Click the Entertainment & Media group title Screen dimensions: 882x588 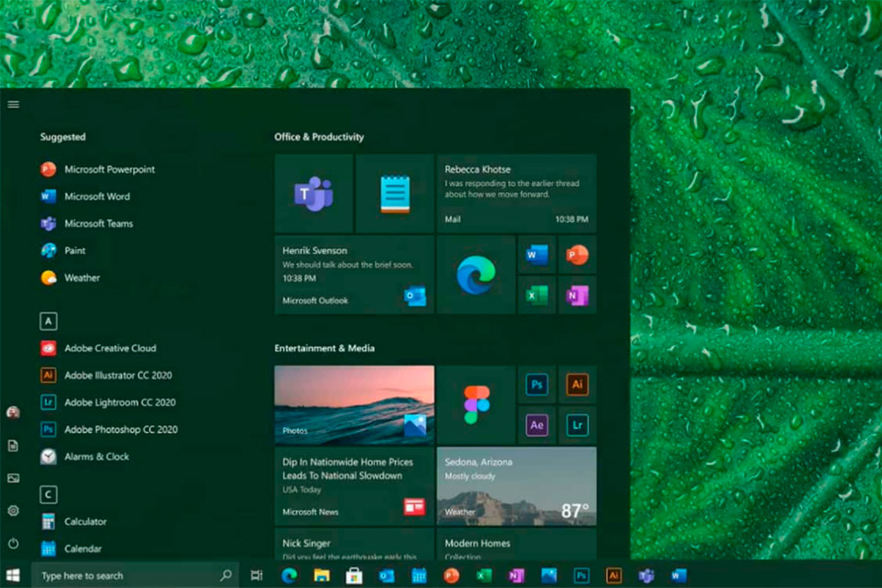(x=324, y=348)
